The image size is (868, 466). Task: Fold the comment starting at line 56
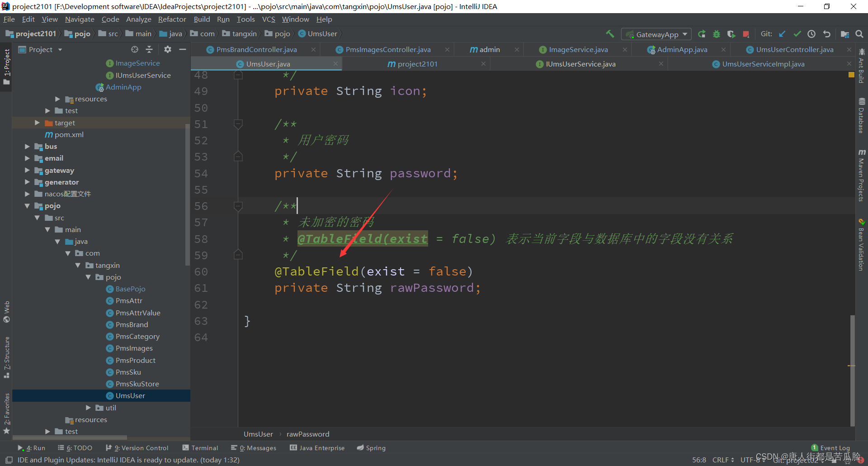(x=238, y=206)
